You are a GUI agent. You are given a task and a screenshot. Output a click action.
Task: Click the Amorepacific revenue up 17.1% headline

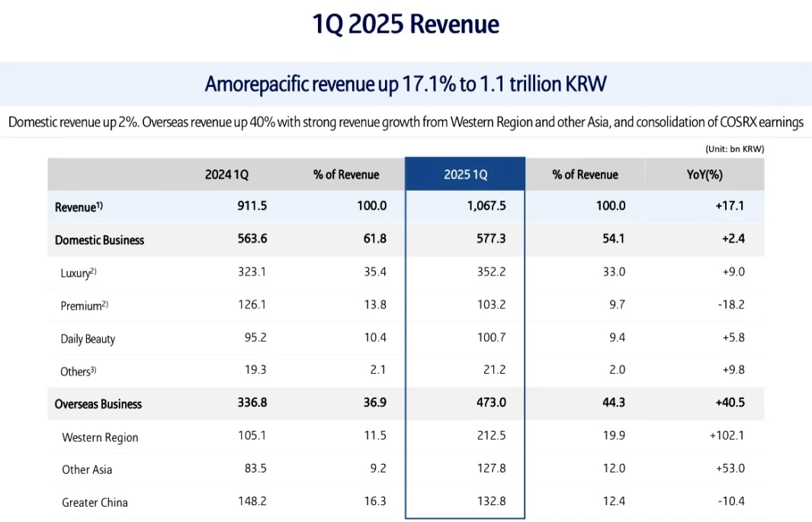click(406, 84)
